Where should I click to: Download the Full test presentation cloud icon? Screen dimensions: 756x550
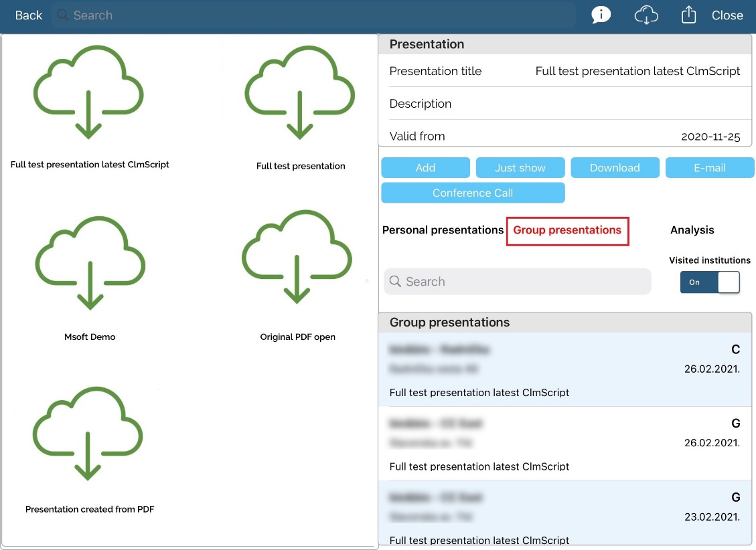(300, 94)
